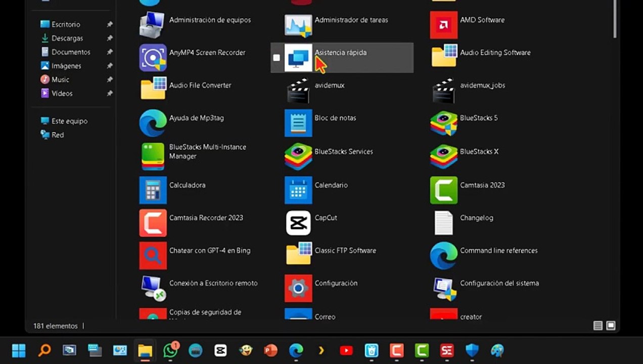Go to Vídeos in sidebar
The width and height of the screenshot is (643, 364).
[62, 94]
